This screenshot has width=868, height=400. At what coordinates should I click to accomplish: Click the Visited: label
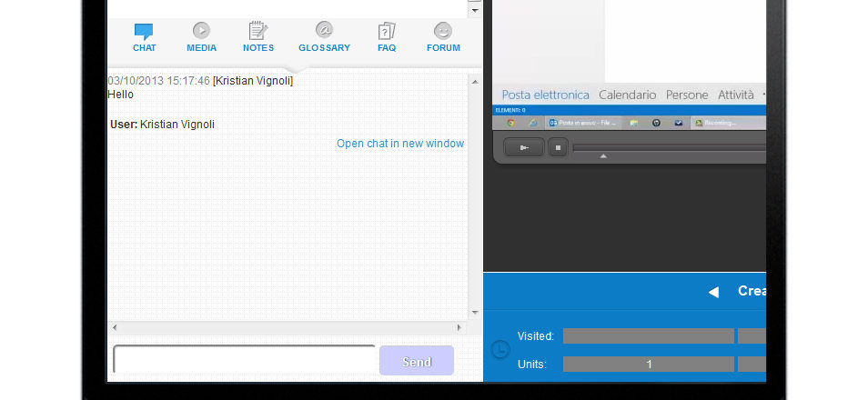tap(535, 335)
